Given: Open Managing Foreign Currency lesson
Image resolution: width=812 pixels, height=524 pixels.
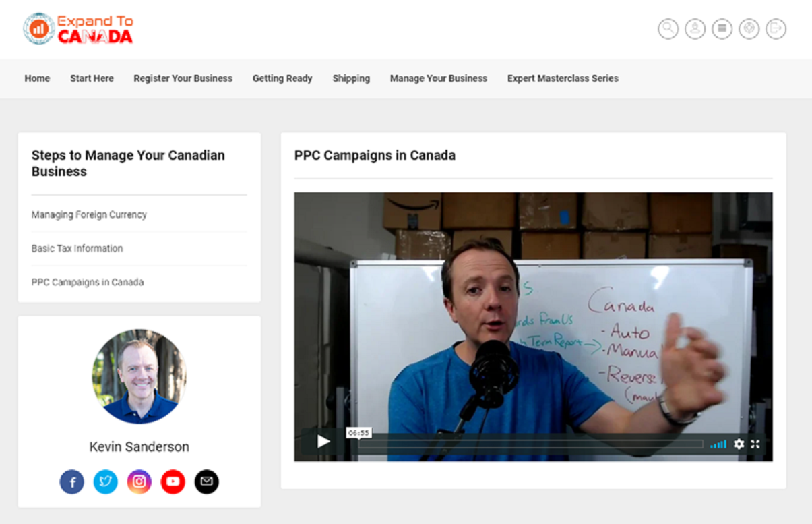Looking at the screenshot, I should [89, 214].
